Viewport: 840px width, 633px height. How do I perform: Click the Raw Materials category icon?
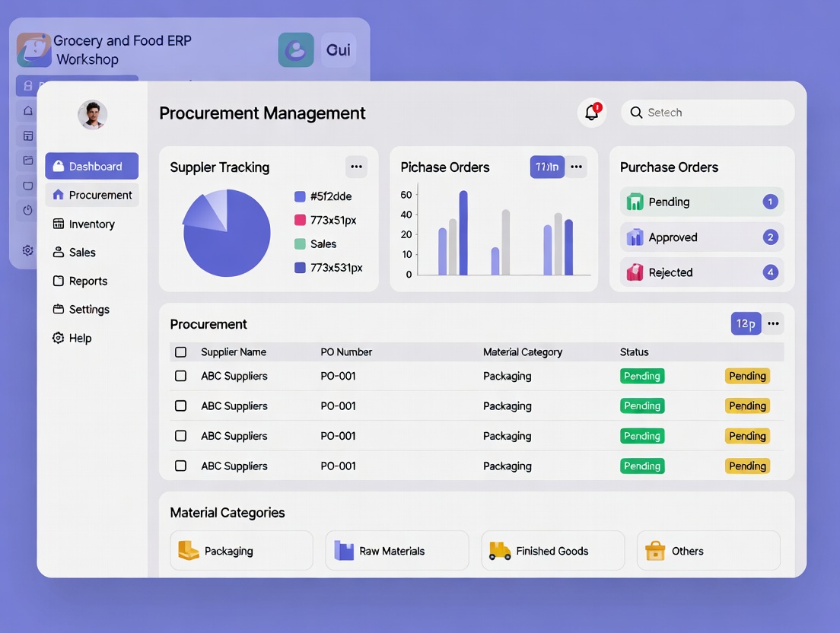click(x=344, y=551)
